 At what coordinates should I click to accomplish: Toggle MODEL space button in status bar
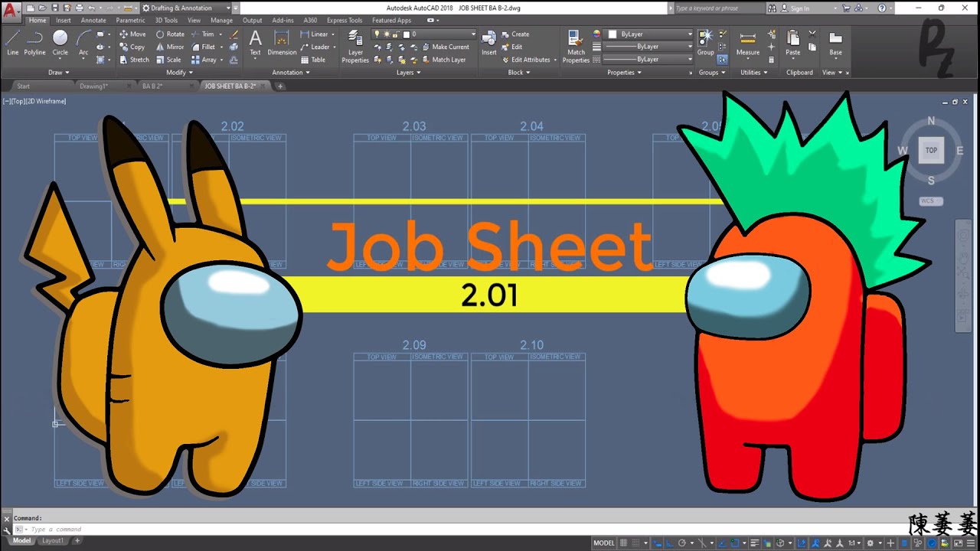[x=604, y=543]
